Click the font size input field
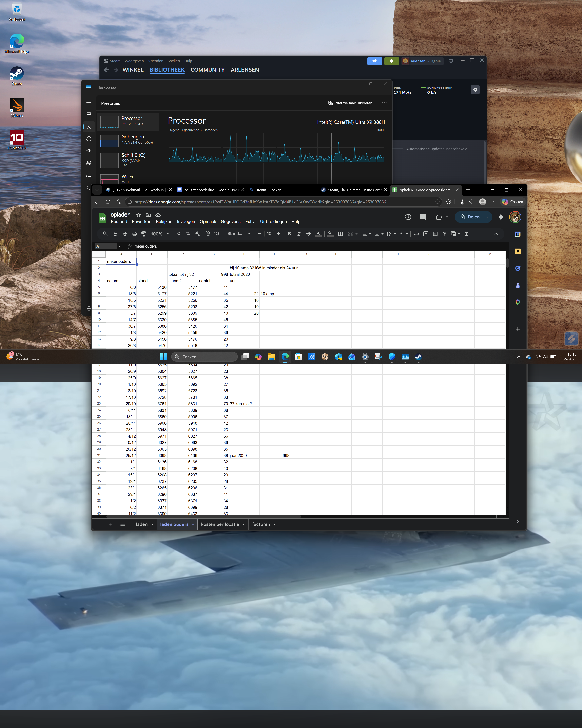582x728 pixels. click(269, 234)
